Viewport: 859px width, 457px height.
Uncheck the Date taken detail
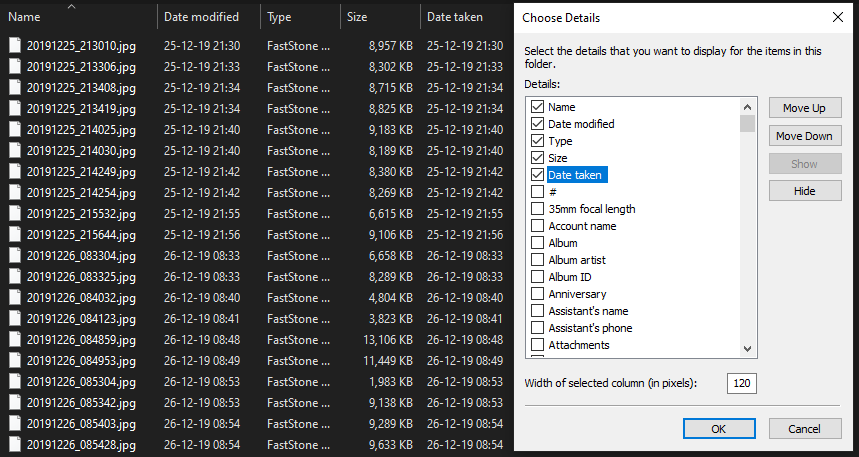coord(537,175)
